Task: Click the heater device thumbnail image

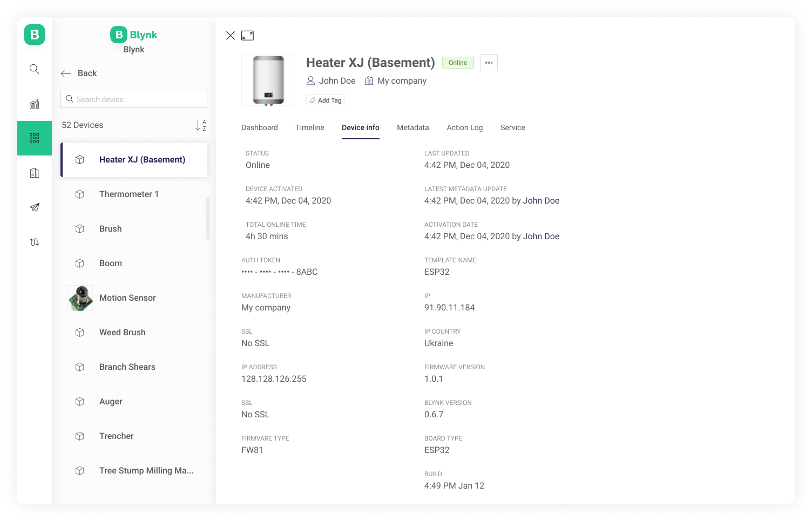Action: (268, 80)
